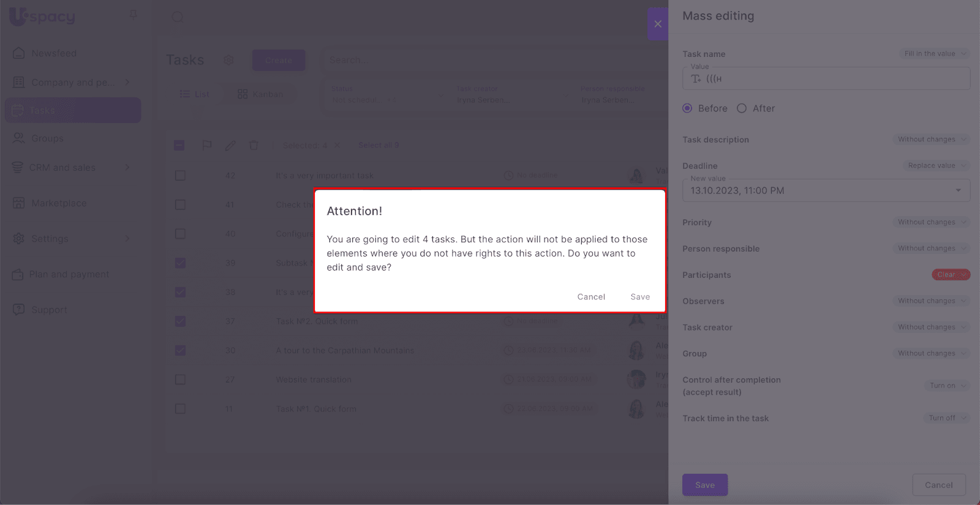Image resolution: width=980 pixels, height=505 pixels.
Task: Select the After radio option
Action: 742,108
